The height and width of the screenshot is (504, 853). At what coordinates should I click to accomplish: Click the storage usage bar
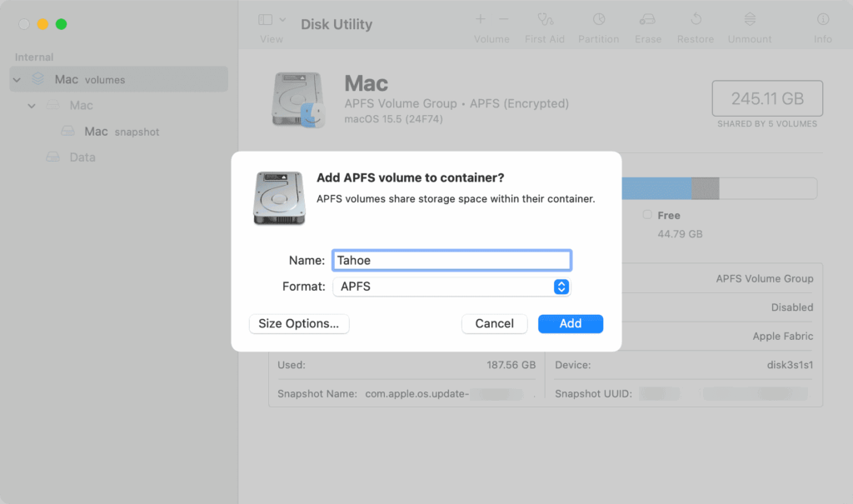pos(719,188)
